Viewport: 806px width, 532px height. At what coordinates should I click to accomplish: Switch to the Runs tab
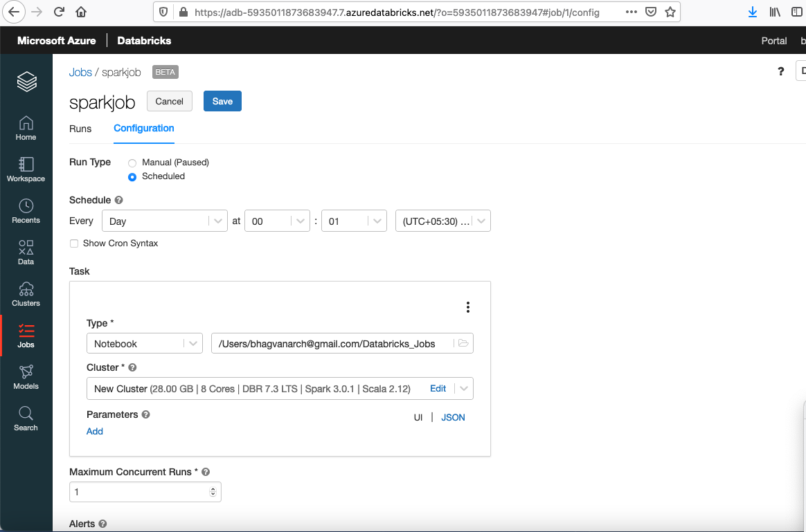pos(80,129)
